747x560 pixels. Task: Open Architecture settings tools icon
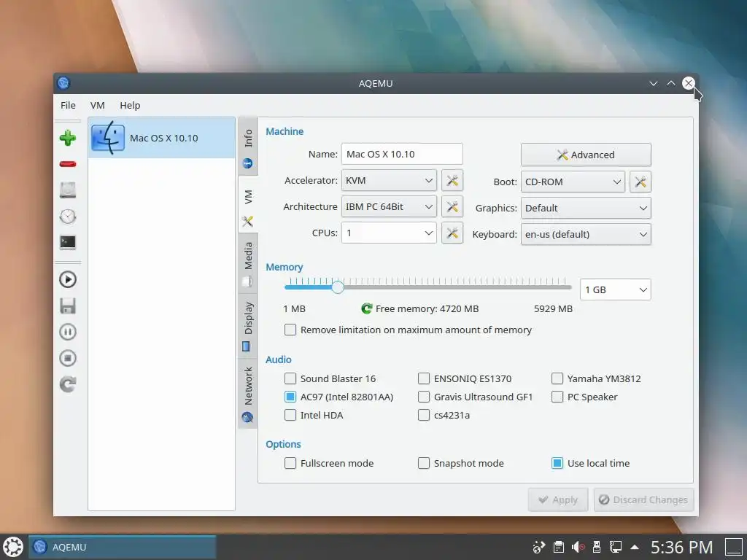coord(452,206)
